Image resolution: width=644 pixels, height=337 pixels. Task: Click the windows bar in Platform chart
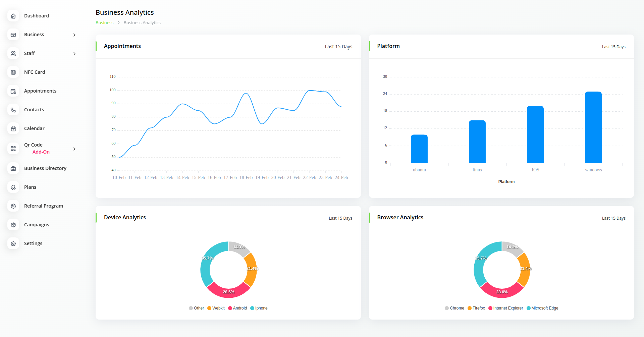(x=593, y=127)
